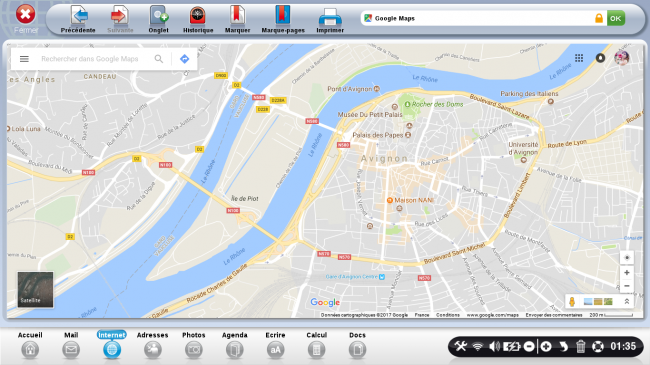Image resolution: width=650 pixels, height=365 pixels.
Task: Open Adresses contacts
Action: pos(153,345)
